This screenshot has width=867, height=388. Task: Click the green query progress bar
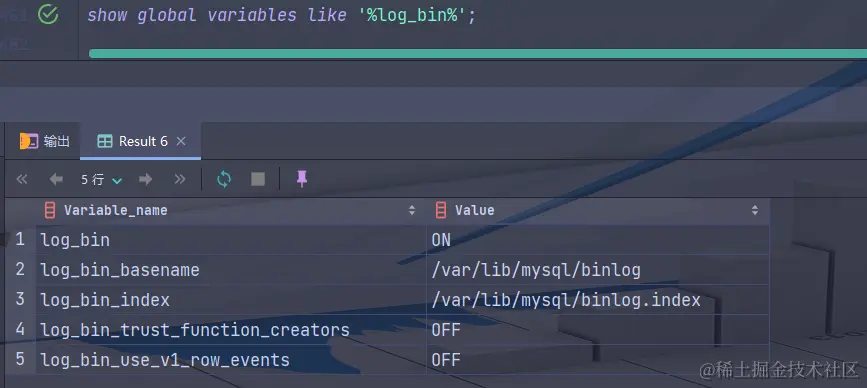[x=478, y=54]
